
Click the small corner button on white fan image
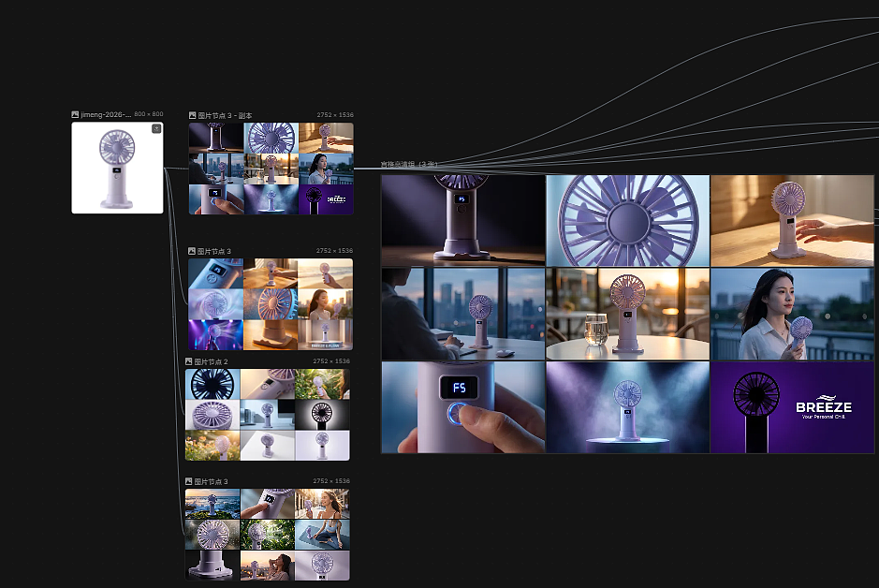point(156,129)
